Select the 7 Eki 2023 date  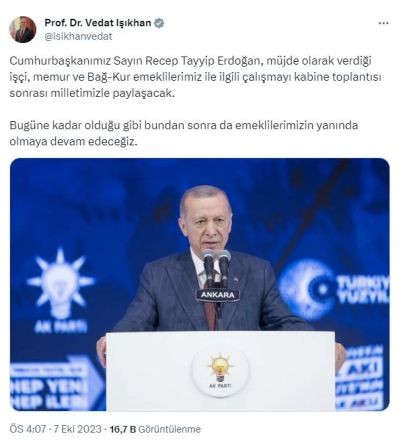click(77, 429)
